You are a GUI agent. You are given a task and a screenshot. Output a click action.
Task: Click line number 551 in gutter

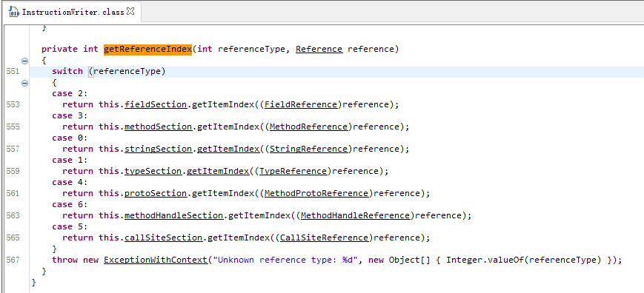tap(13, 71)
